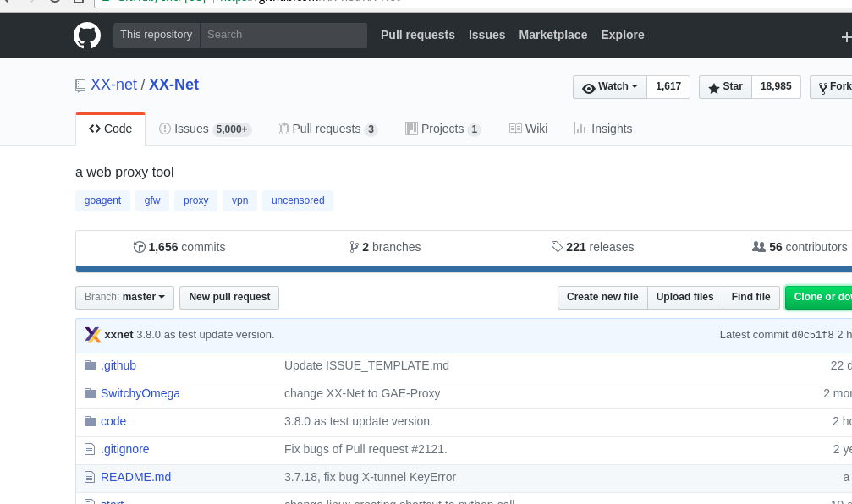Click the xxnet author avatar icon

[93, 335]
